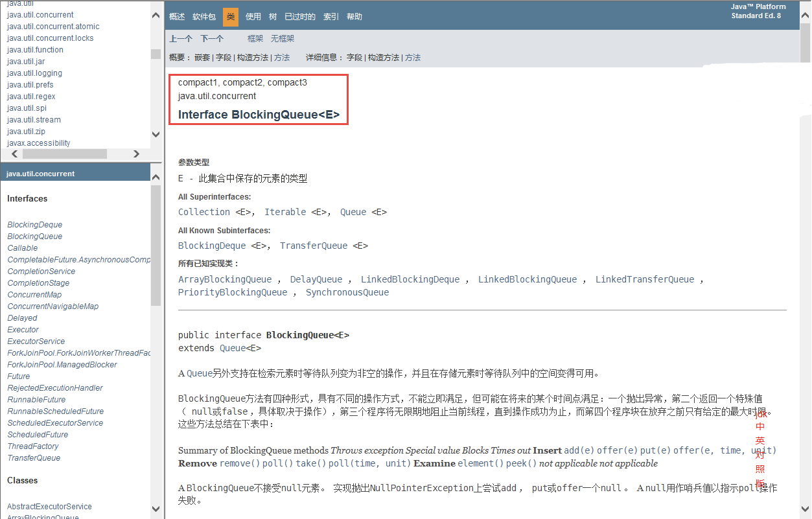Open CompletionService in the Interfaces list
The height and width of the screenshot is (519, 812).
pos(41,271)
